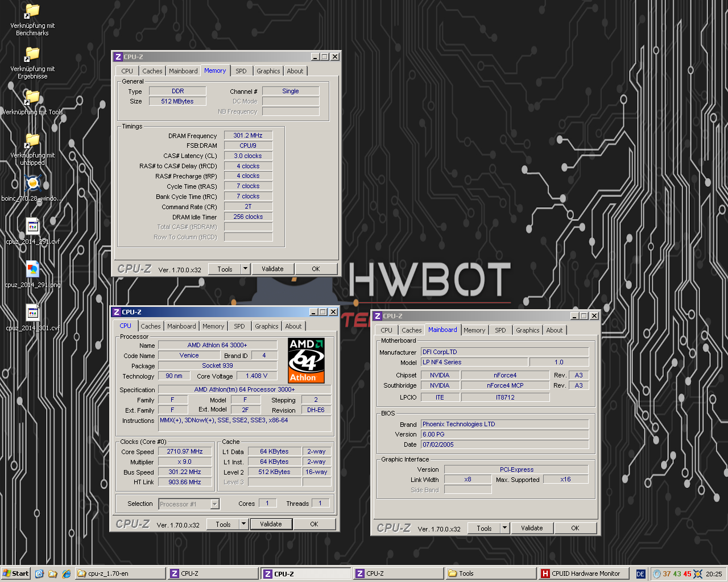Viewport: 728px width, 582px height.
Task: Click the Package field Socket 939
Action: coord(218,365)
